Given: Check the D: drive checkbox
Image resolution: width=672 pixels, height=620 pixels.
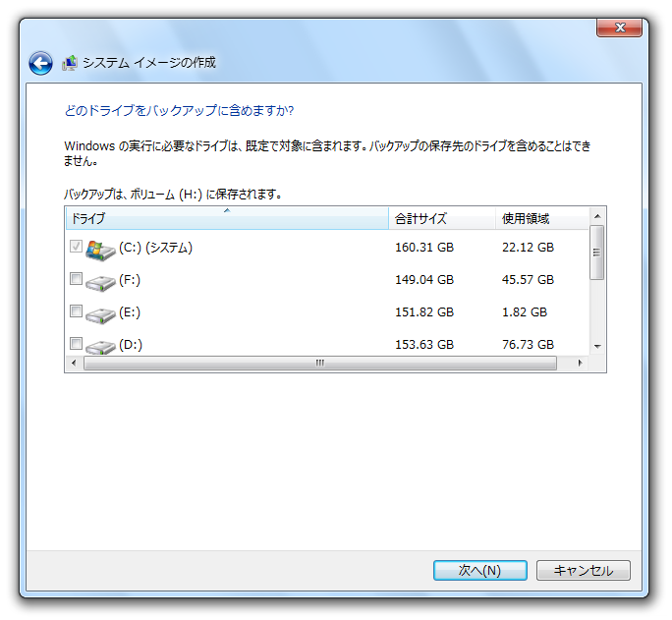Looking at the screenshot, I should click(x=76, y=343).
